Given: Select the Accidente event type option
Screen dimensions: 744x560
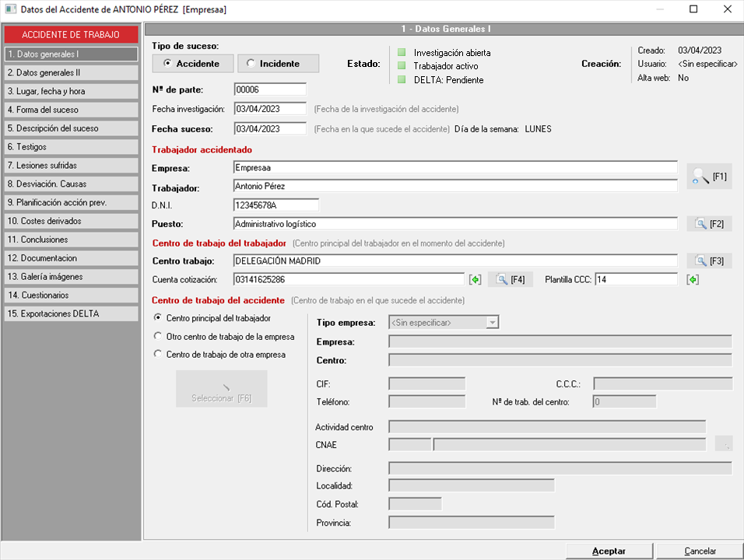Looking at the screenshot, I should tap(191, 64).
